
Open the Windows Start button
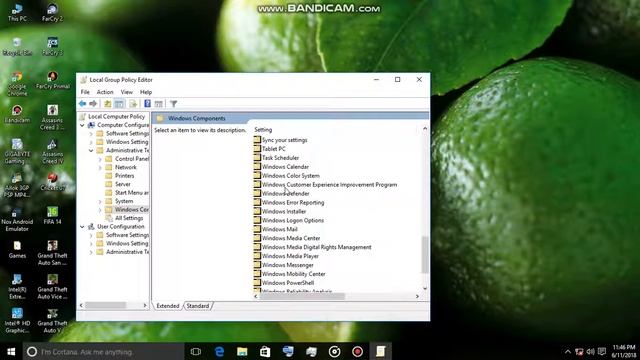click(x=11, y=351)
